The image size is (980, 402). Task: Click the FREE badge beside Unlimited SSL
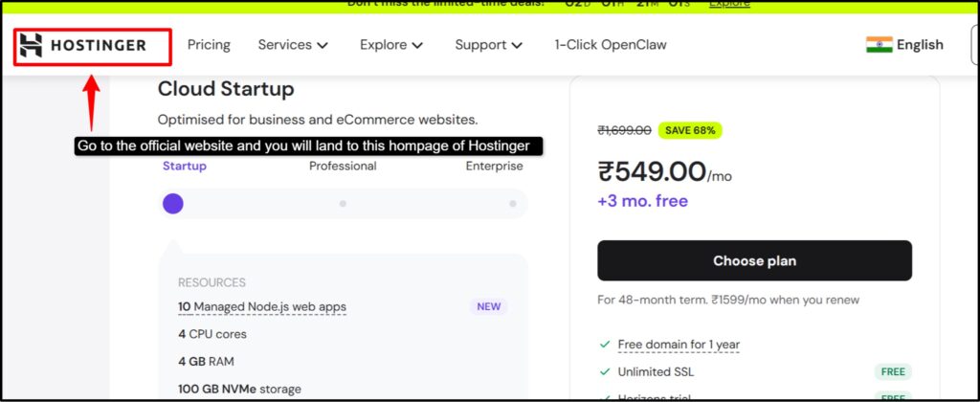[x=893, y=372]
